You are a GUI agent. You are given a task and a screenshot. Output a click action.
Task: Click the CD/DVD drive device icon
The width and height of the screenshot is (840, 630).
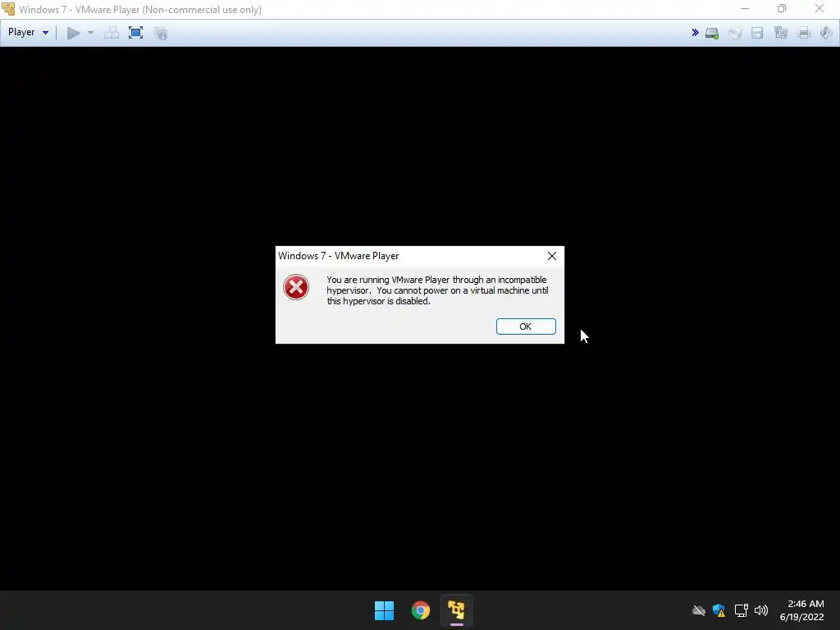(734, 33)
